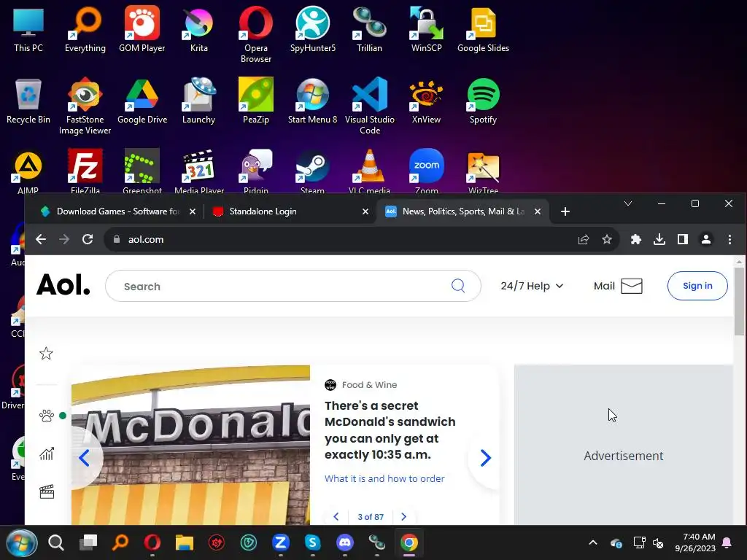This screenshot has height=560, width=747.
Task: Open the finance chart icon in sidebar
Action: [x=47, y=454]
